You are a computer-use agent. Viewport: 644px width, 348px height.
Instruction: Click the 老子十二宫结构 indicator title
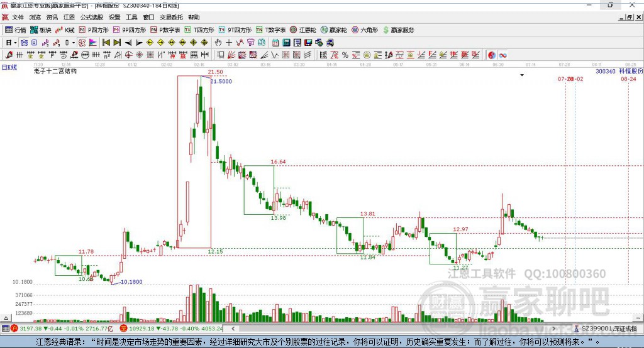point(55,71)
